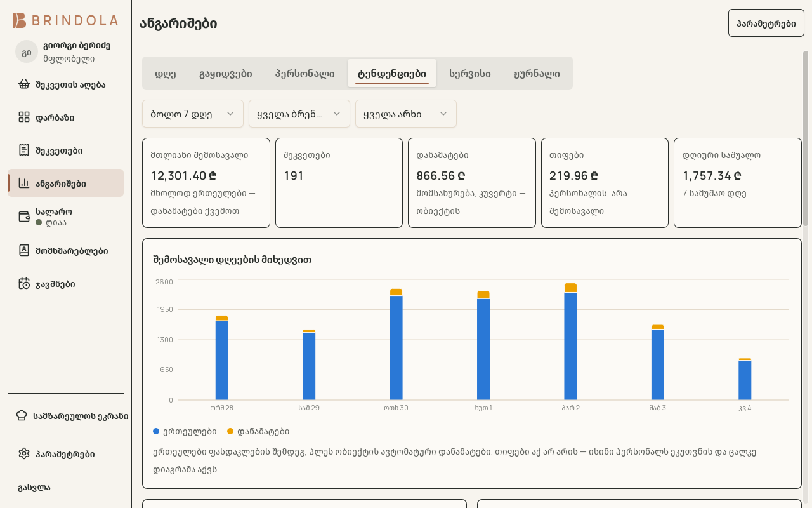Click the ოთხ 30 bar in the chart

point(396,344)
